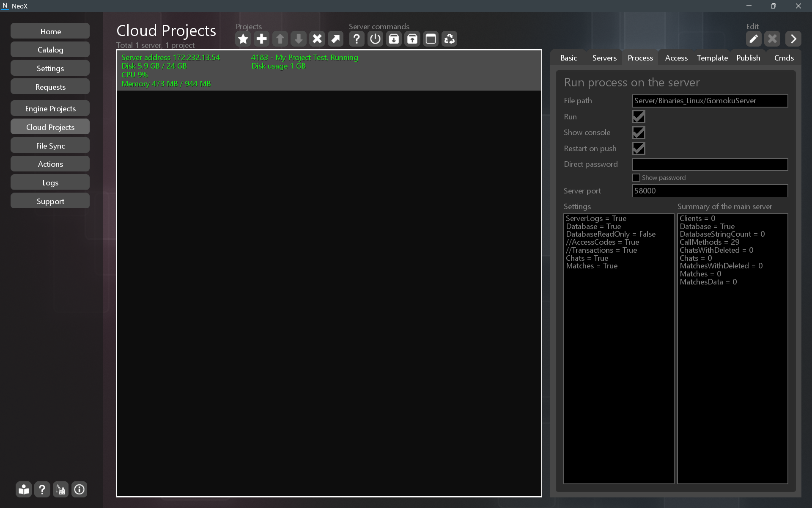
Task: Delete project using the X icon
Action: [x=317, y=39]
